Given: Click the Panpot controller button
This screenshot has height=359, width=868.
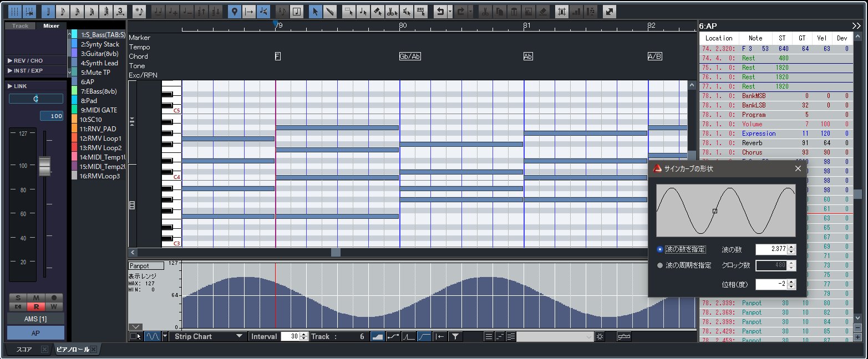Looking at the screenshot, I should [x=146, y=266].
